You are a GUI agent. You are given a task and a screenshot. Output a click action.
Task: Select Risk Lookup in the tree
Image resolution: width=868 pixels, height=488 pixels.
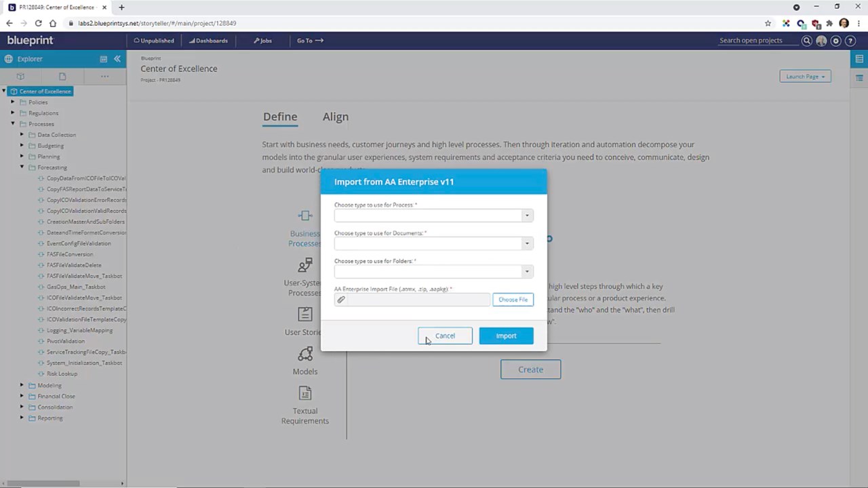[62, 373]
